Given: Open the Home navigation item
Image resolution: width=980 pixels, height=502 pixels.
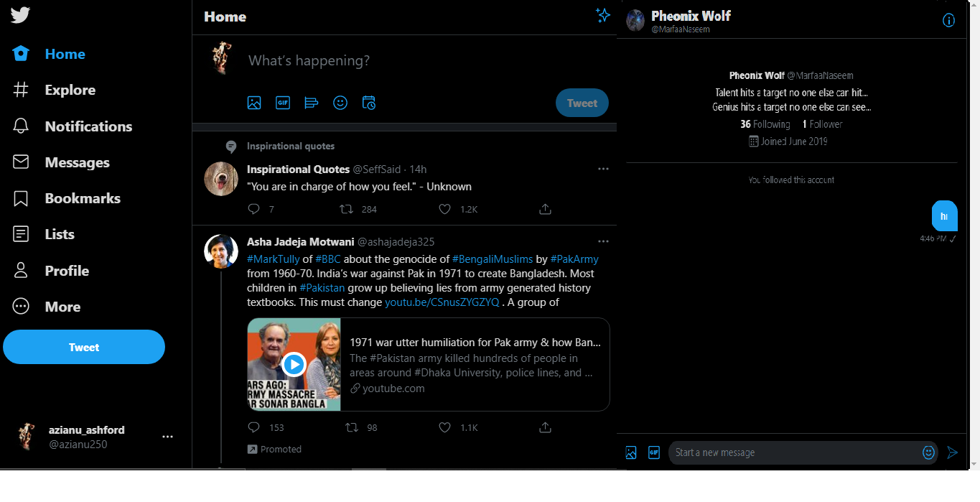Looking at the screenshot, I should coord(50,54).
